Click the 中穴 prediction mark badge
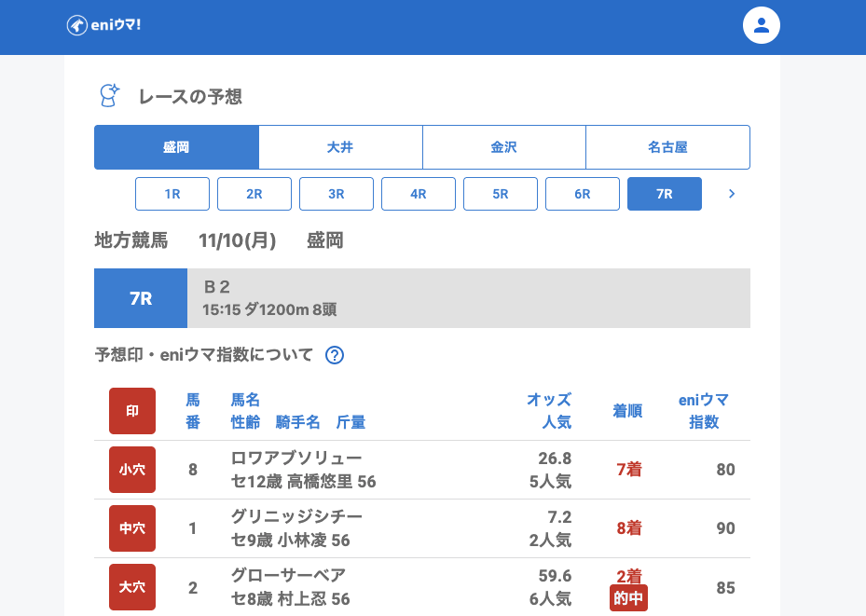This screenshot has width=866, height=616. pyautogui.click(x=132, y=528)
